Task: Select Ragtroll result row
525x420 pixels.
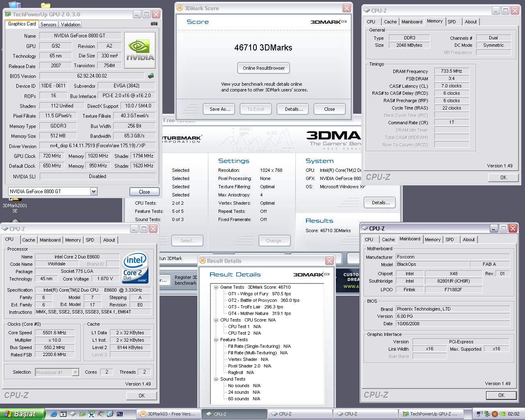Action: point(241,372)
